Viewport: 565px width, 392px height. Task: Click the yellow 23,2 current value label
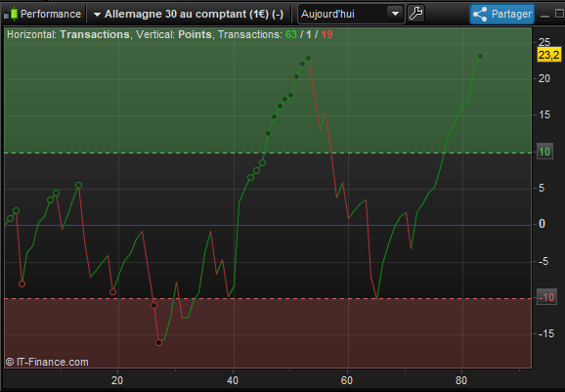coord(549,55)
